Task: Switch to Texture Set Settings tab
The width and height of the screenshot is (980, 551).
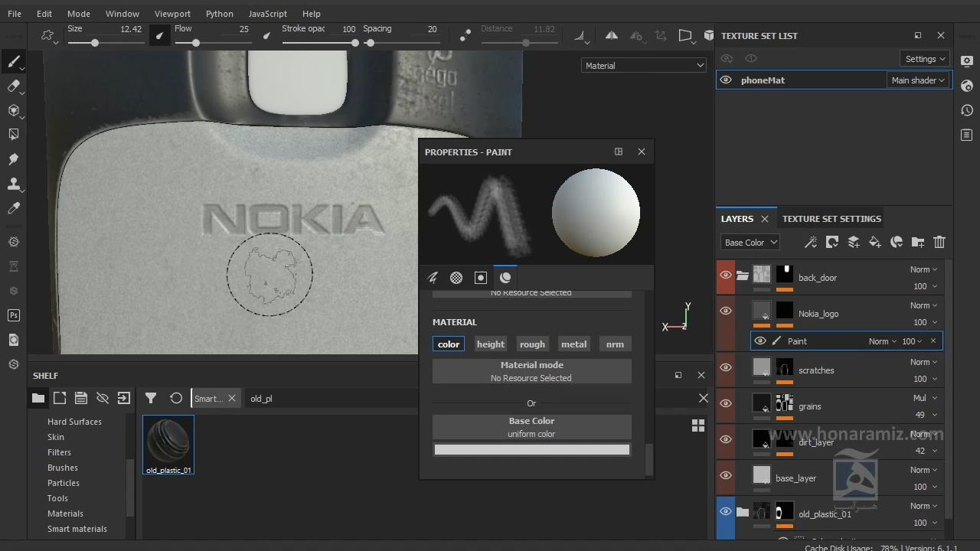Action: click(831, 219)
